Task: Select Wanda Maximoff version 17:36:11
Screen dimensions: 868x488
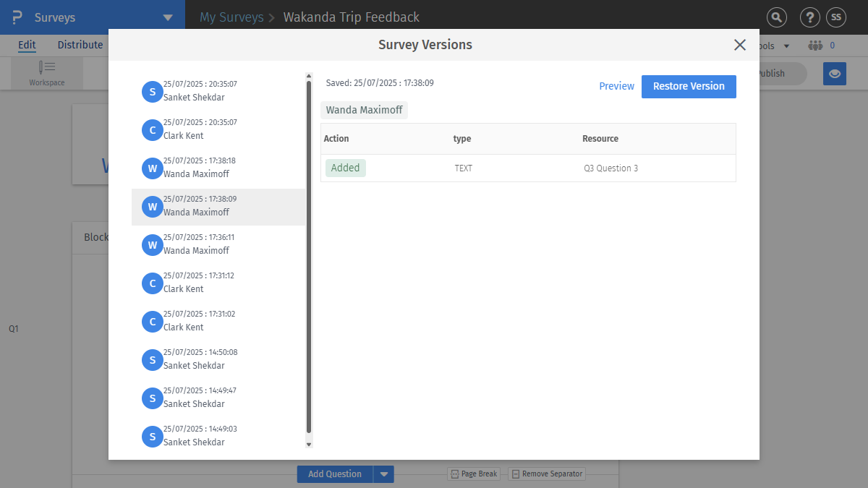Action: (x=218, y=244)
